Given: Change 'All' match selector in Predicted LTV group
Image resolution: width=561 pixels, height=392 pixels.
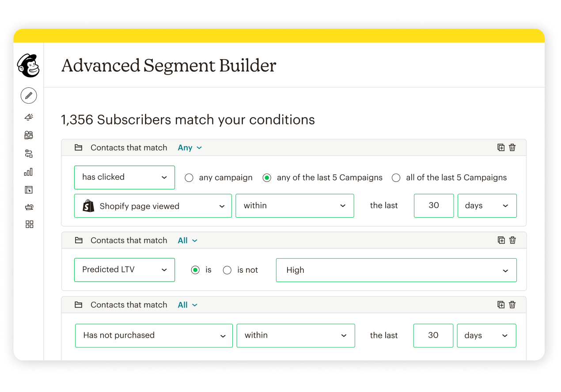Looking at the screenshot, I should pyautogui.click(x=187, y=241).
